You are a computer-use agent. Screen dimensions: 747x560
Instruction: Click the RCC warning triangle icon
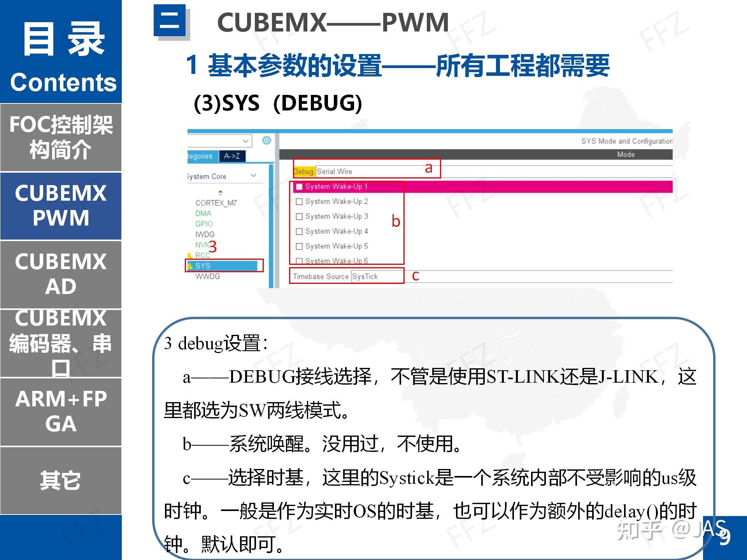click(190, 255)
